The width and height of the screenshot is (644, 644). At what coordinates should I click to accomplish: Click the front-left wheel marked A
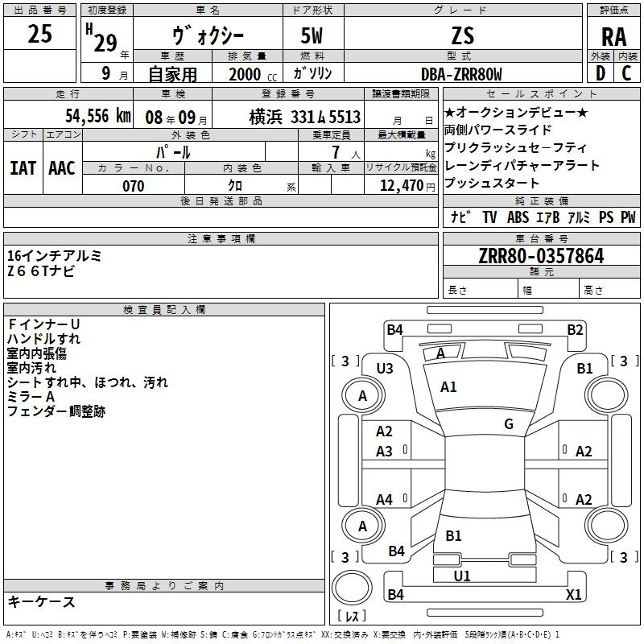click(x=362, y=395)
